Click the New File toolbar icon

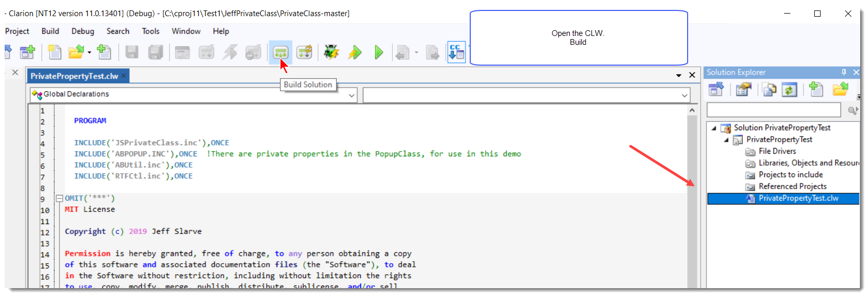tap(54, 52)
